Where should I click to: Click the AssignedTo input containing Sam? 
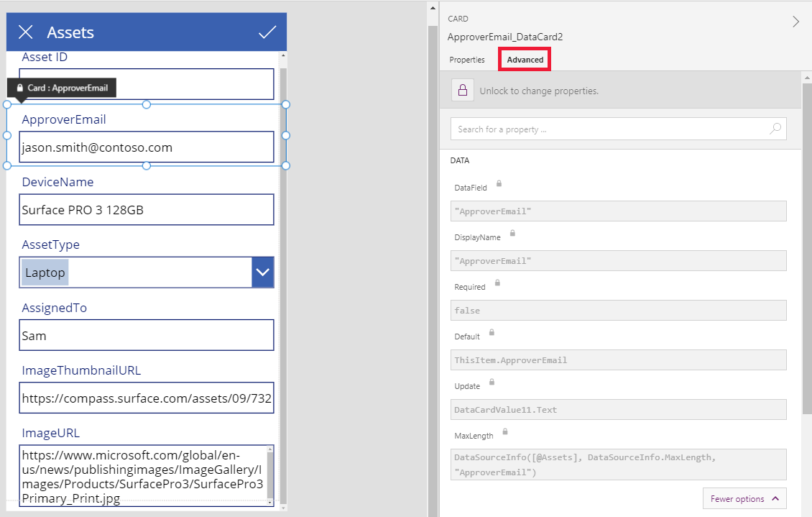tap(147, 335)
